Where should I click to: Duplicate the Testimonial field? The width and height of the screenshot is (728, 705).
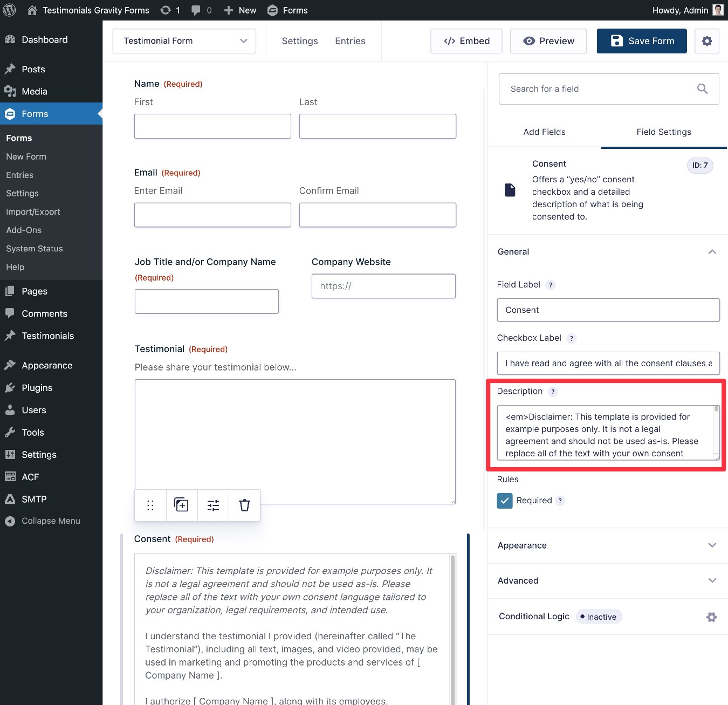(181, 505)
